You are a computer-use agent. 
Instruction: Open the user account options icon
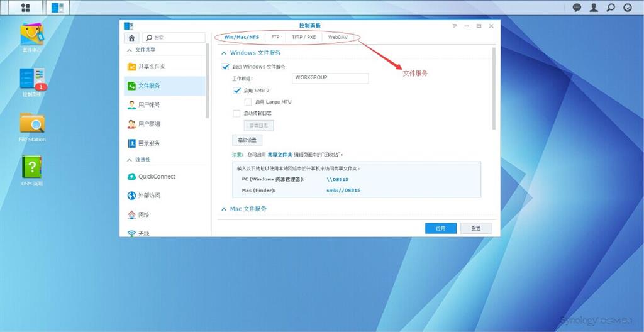[593, 8]
